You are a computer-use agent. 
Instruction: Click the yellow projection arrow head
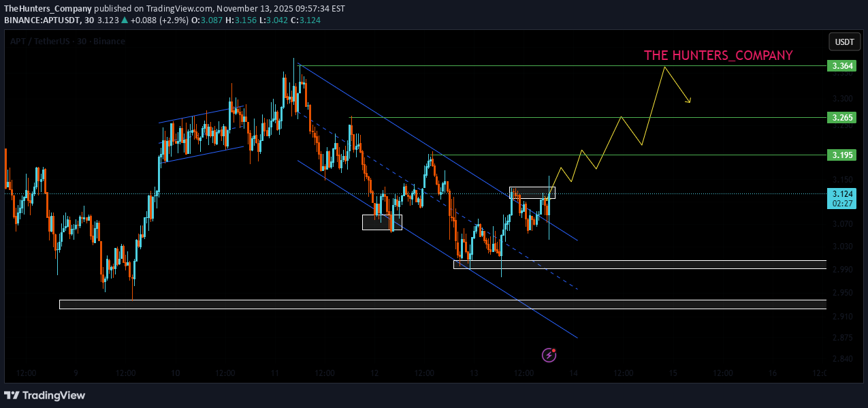click(x=689, y=101)
